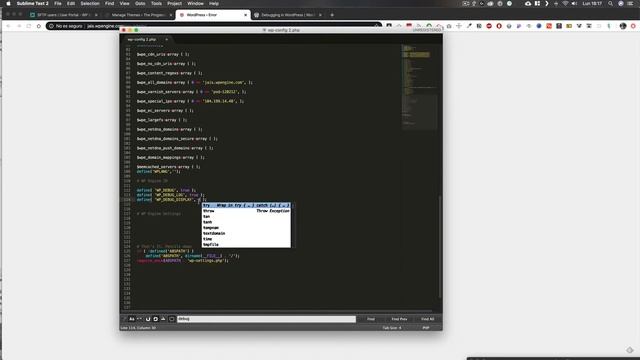Focus the find text field containing debug
The width and height of the screenshot is (640, 360).
[x=266, y=319]
